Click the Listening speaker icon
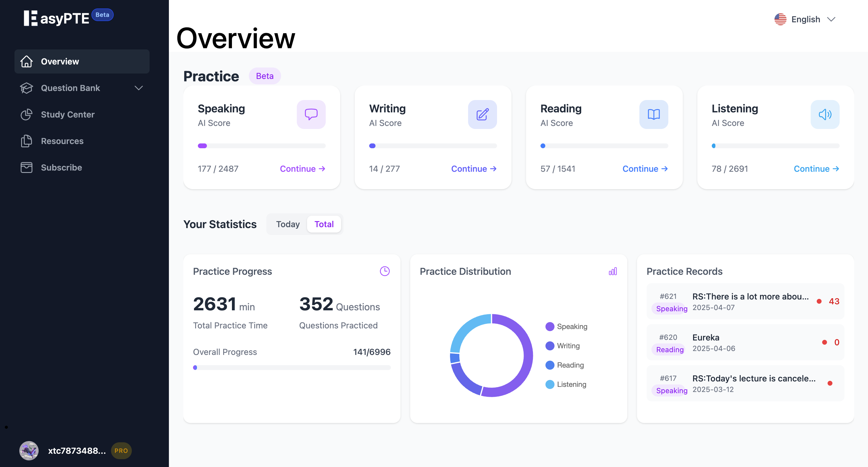Screen dimensions: 868x467 pyautogui.click(x=825, y=114)
